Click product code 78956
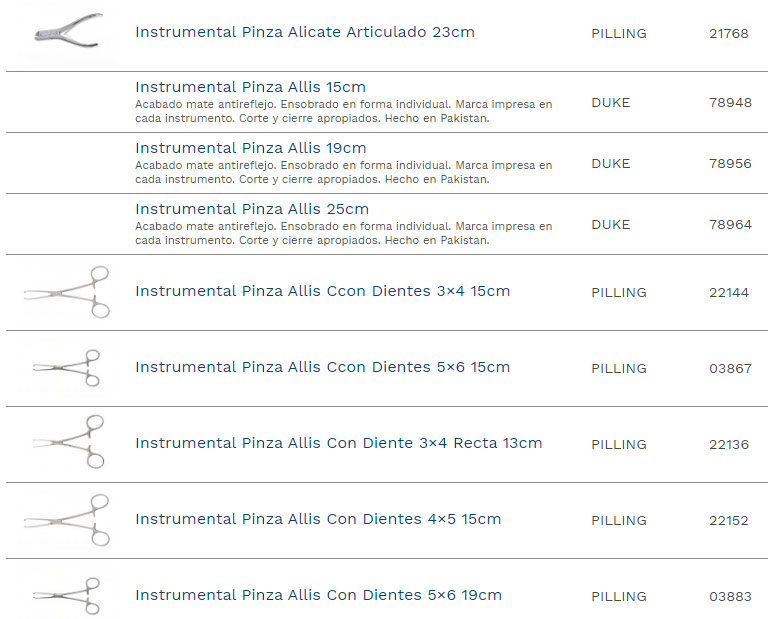The height and width of the screenshot is (619, 768). coord(730,164)
